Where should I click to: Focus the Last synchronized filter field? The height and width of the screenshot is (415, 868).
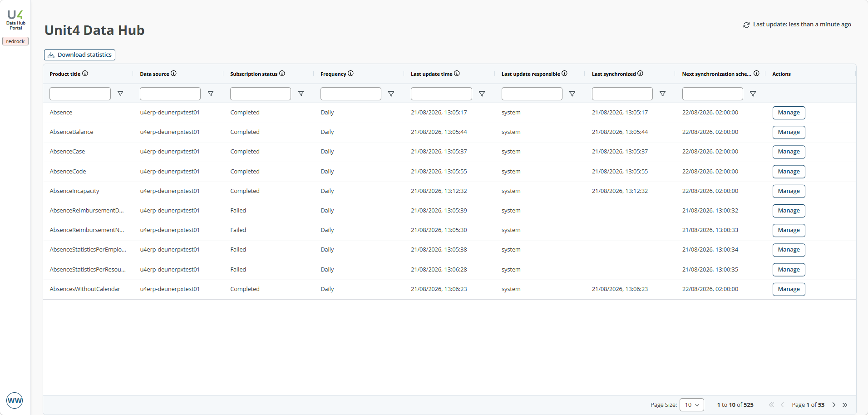tap(622, 94)
